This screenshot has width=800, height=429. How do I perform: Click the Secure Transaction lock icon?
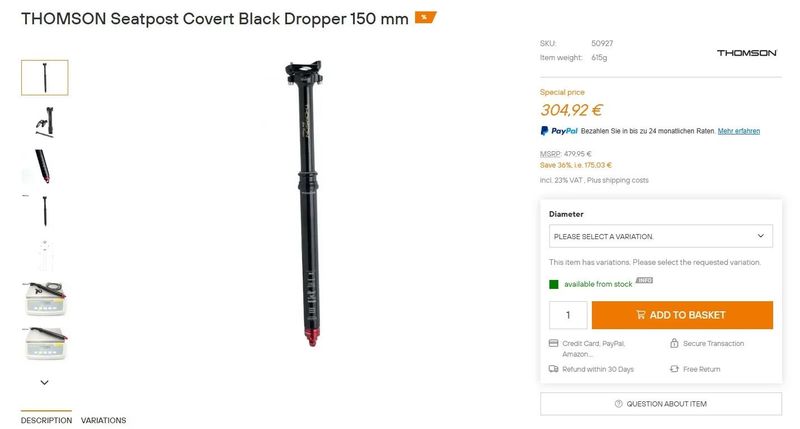[x=674, y=343]
